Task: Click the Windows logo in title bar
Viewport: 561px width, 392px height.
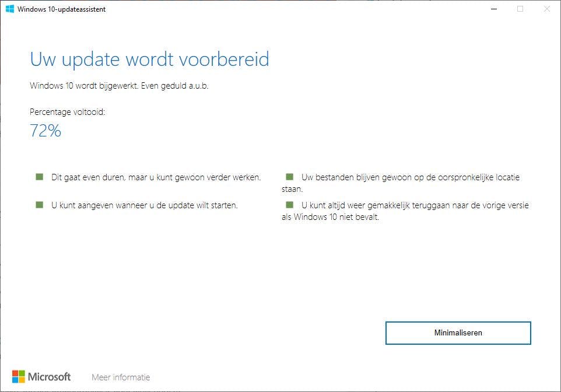Action: click(x=10, y=9)
